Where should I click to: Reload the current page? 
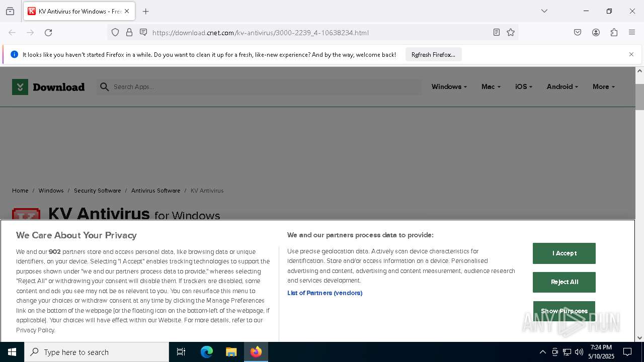click(48, 33)
